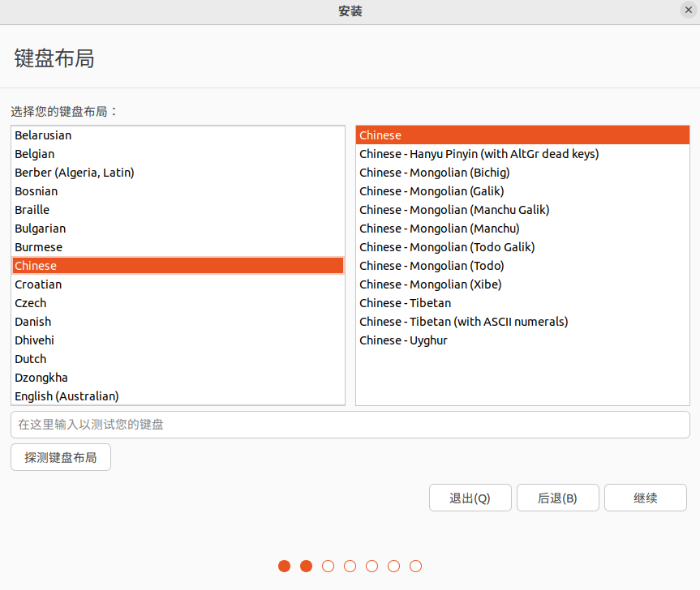Click the keyboard test input field
700x590 pixels.
pos(350,425)
